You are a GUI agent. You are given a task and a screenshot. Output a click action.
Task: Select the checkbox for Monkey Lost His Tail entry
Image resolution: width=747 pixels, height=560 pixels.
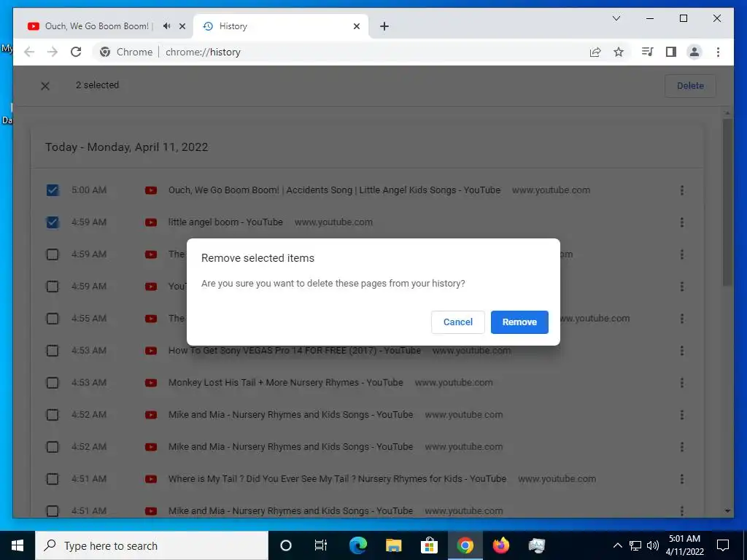[x=53, y=382]
